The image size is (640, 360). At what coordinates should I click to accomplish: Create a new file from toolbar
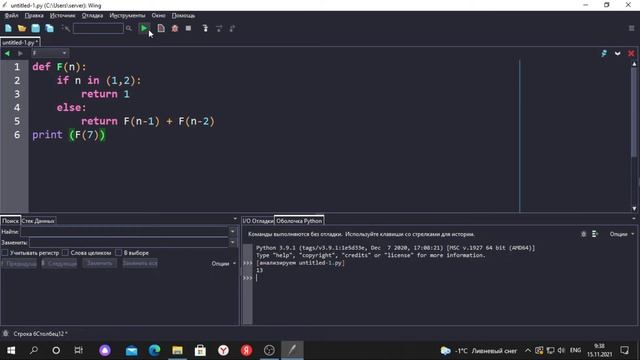[8, 28]
